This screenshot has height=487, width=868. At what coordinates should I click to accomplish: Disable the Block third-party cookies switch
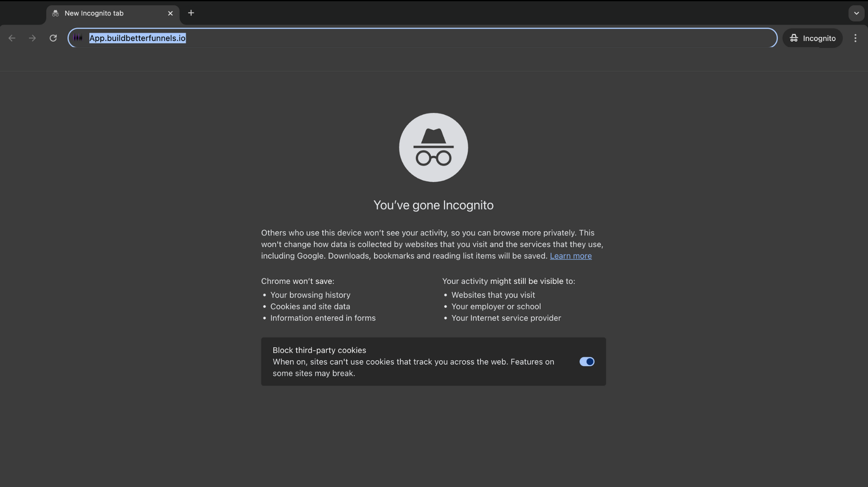(586, 362)
